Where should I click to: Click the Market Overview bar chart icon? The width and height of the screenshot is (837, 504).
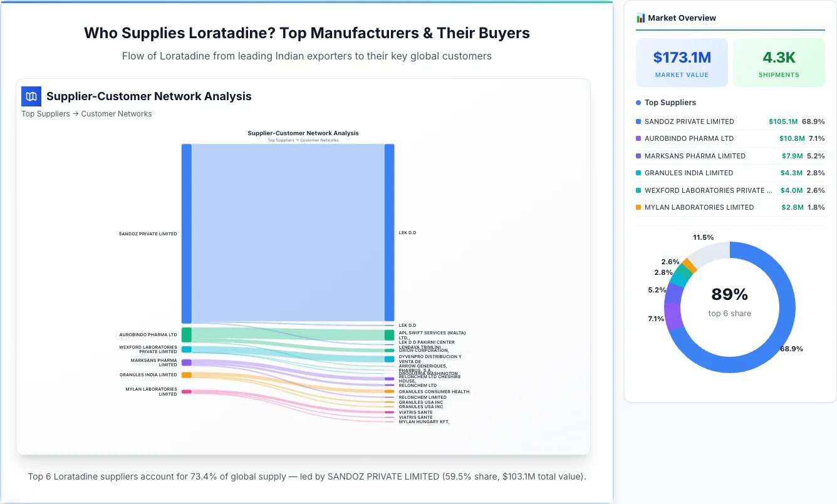(x=640, y=18)
